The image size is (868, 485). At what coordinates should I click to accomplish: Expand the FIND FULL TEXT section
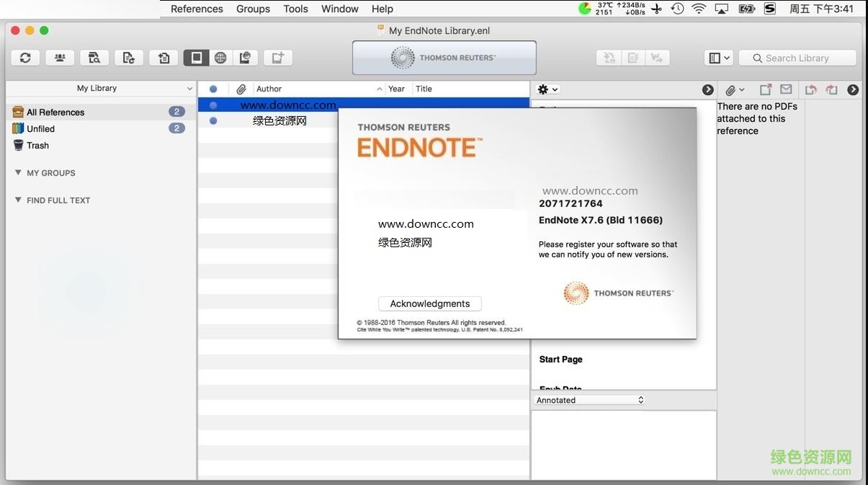17,200
